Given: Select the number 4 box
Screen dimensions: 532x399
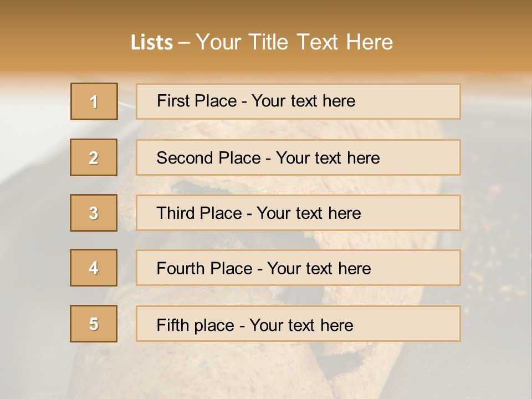Looking at the screenshot, I should pos(94,268).
